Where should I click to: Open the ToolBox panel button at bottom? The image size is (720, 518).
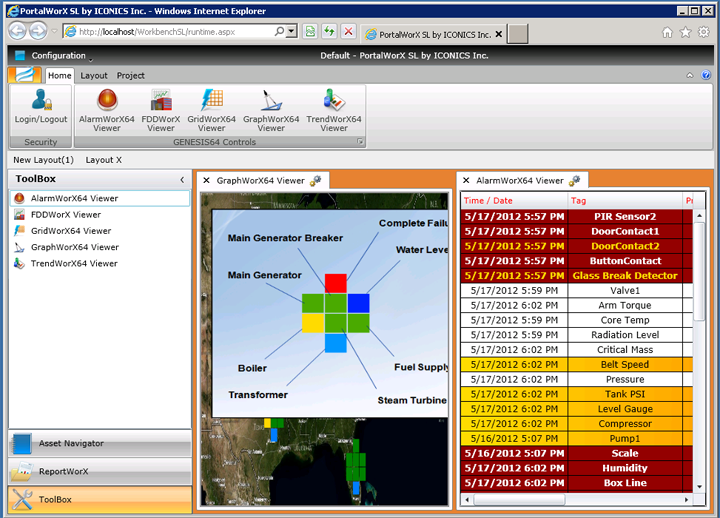100,500
